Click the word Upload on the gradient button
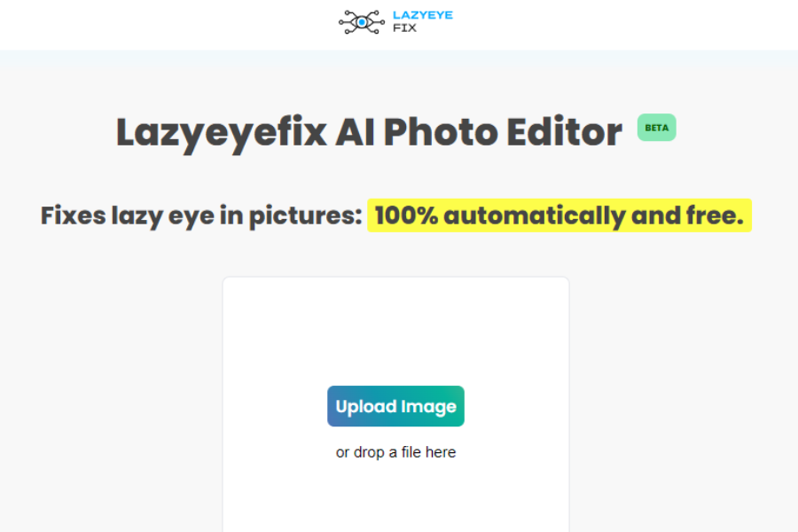This screenshot has width=798, height=532. (366, 406)
